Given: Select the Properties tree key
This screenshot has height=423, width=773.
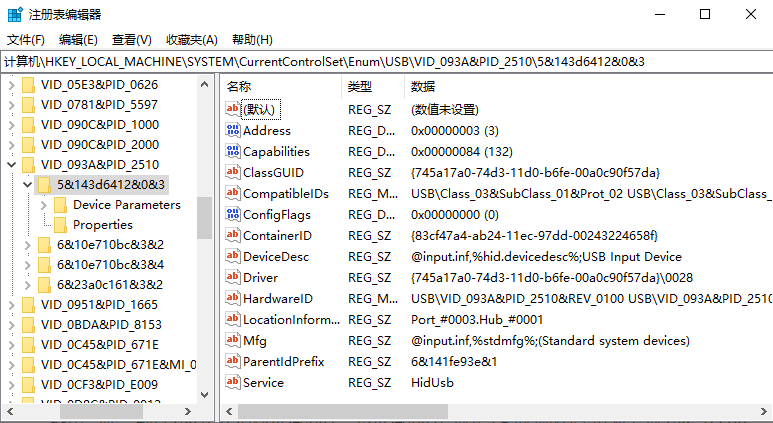Looking at the screenshot, I should coord(102,225).
